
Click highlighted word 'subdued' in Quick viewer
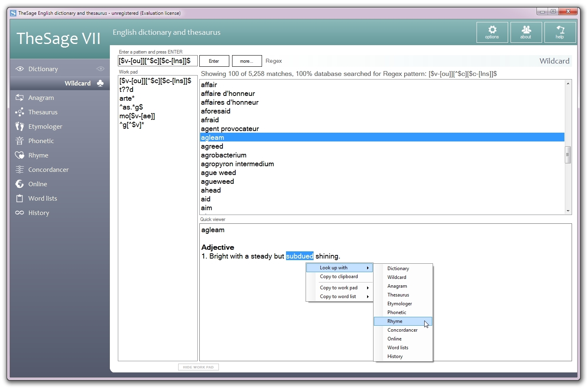(x=300, y=256)
